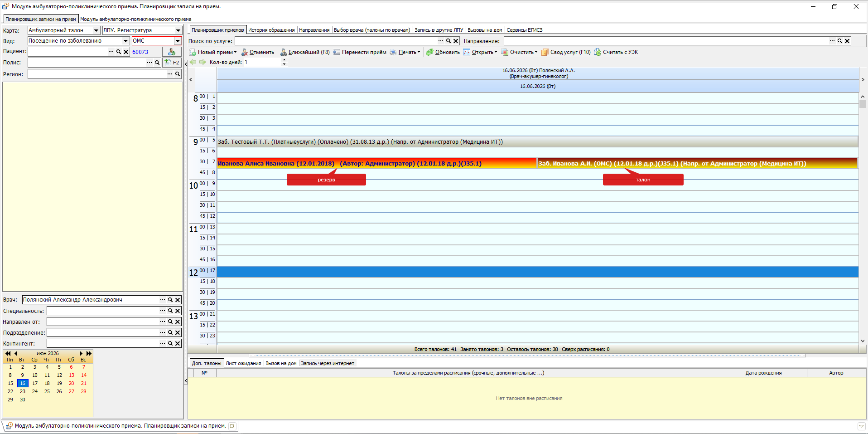Go to next month in calendar
Viewport: 868px width, 434px height.
click(x=81, y=353)
